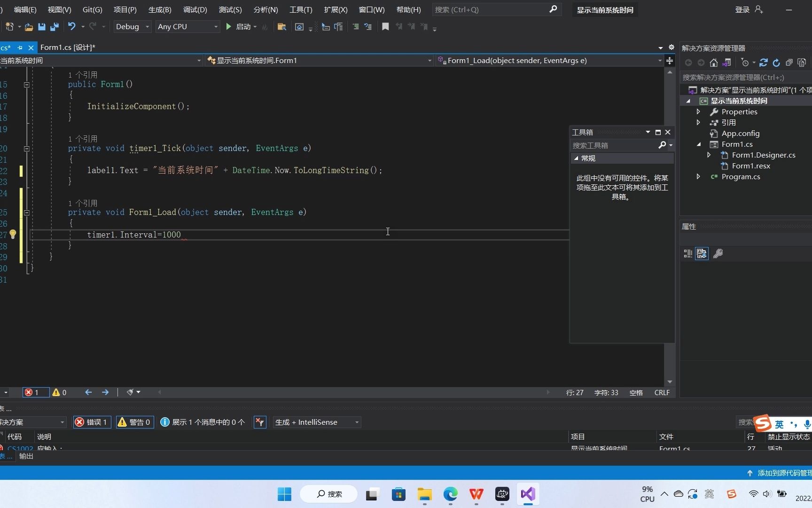812x508 pixels.
Task: Click the Property Pages wrench icon
Action: pyautogui.click(x=718, y=254)
